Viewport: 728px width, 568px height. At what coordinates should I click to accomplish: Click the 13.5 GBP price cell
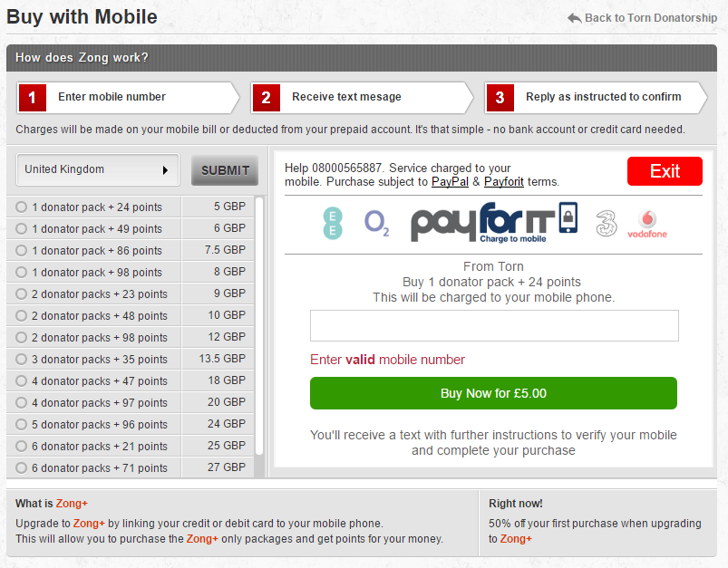pos(218,359)
